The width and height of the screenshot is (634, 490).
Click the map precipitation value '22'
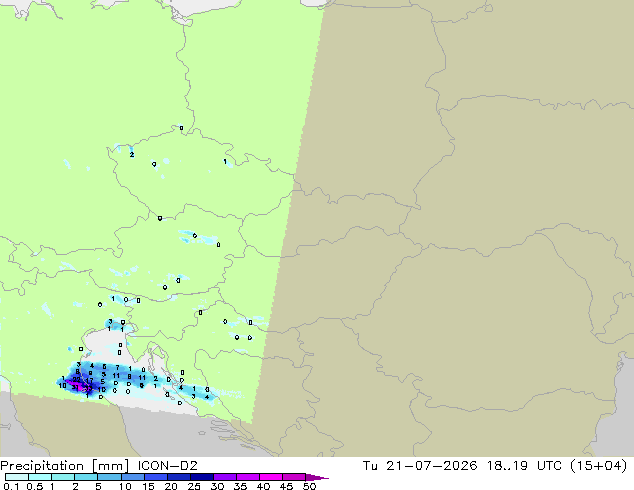pos(76,380)
